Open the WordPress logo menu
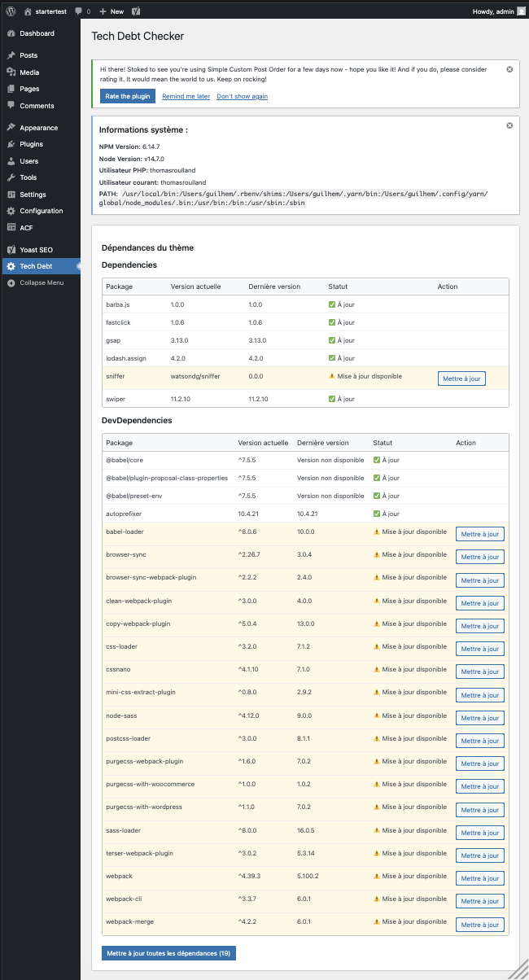 [x=11, y=11]
